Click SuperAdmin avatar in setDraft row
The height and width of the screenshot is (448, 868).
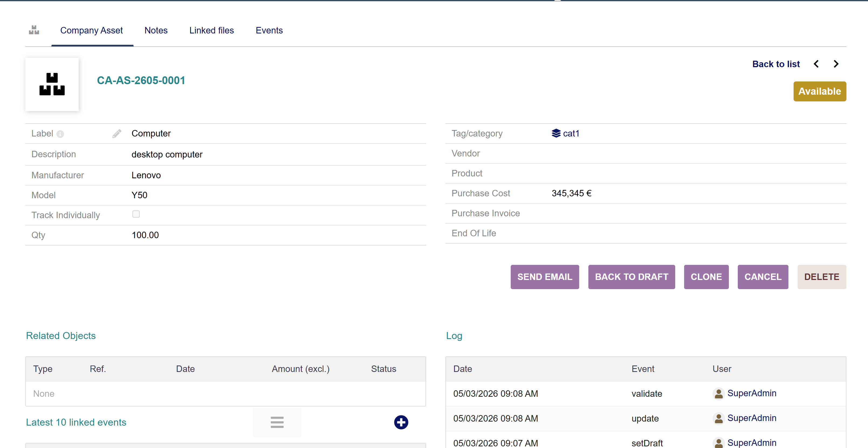[x=718, y=443]
